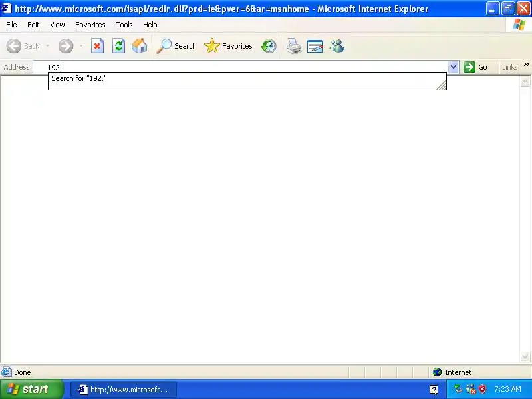Select the Internet Explorer taskbar button

point(124,390)
